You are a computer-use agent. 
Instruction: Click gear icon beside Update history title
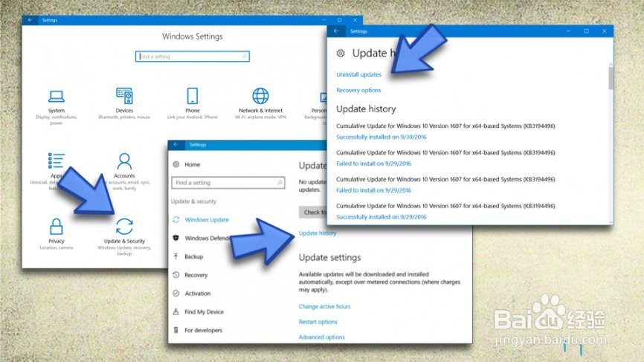tap(341, 53)
